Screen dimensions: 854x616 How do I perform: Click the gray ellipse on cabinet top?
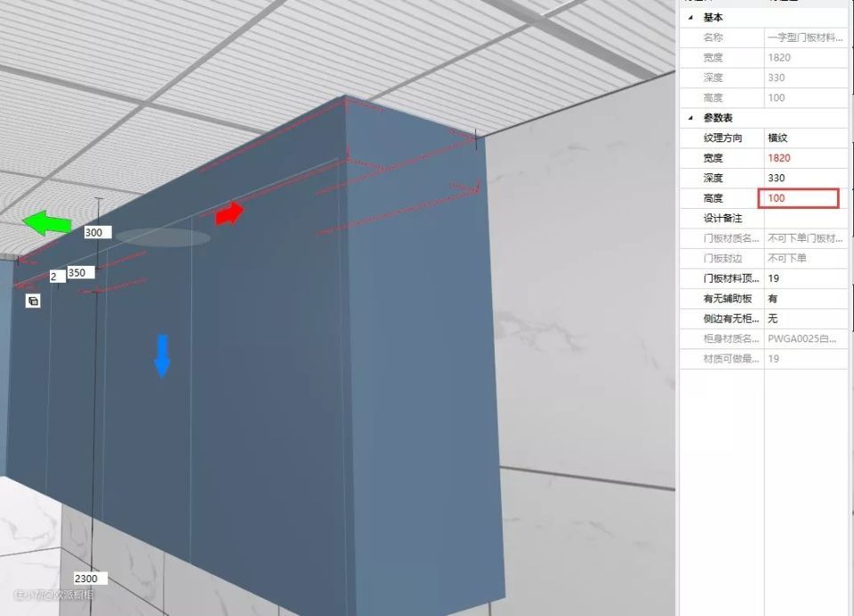pos(163,236)
